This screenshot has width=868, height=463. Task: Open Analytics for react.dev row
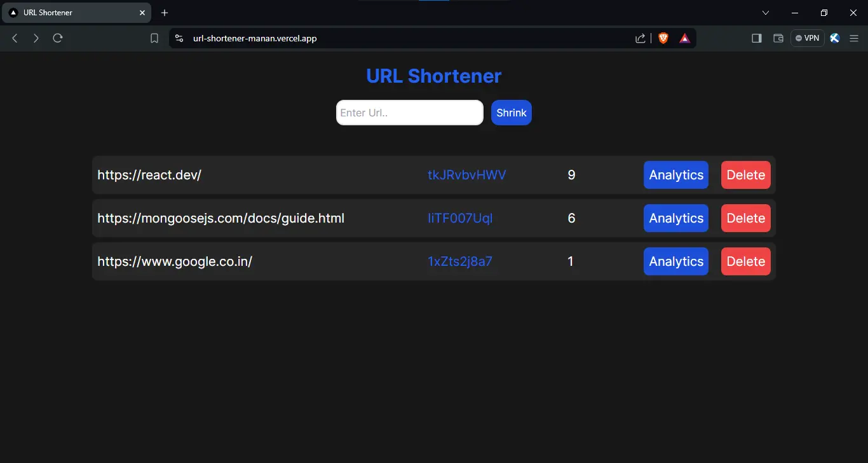click(676, 175)
